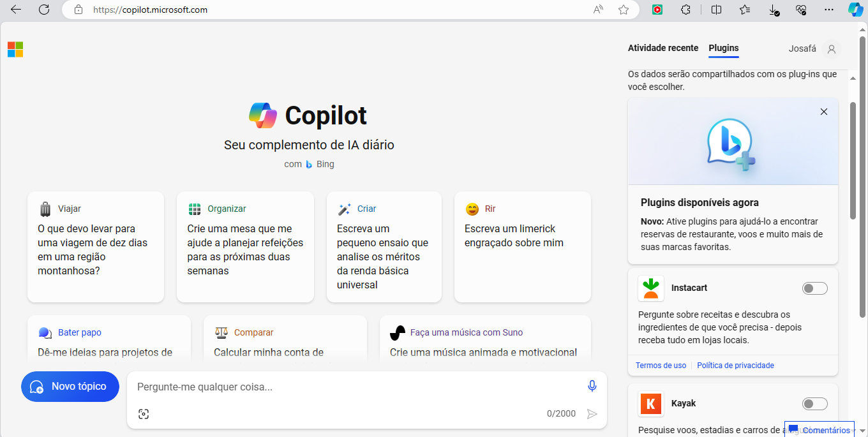Open the Downloads icon
This screenshot has height=437, width=868.
774,10
